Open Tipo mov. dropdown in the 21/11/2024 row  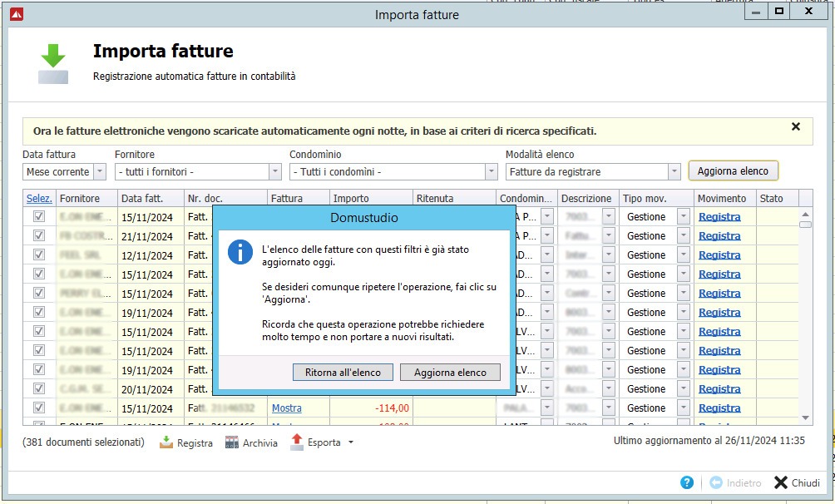(x=684, y=235)
